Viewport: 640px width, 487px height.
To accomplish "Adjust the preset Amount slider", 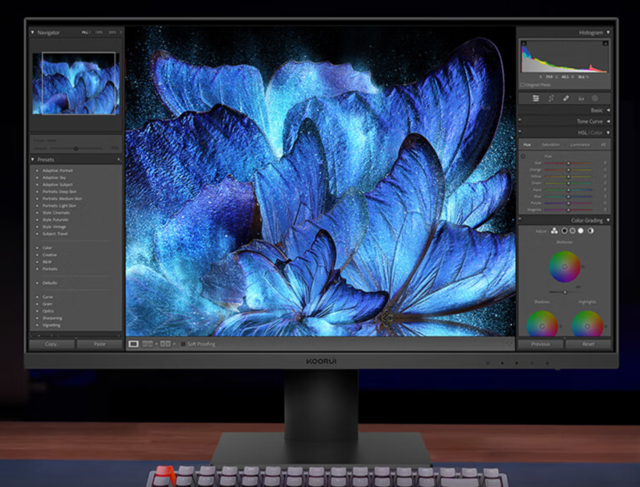I will [x=76, y=148].
